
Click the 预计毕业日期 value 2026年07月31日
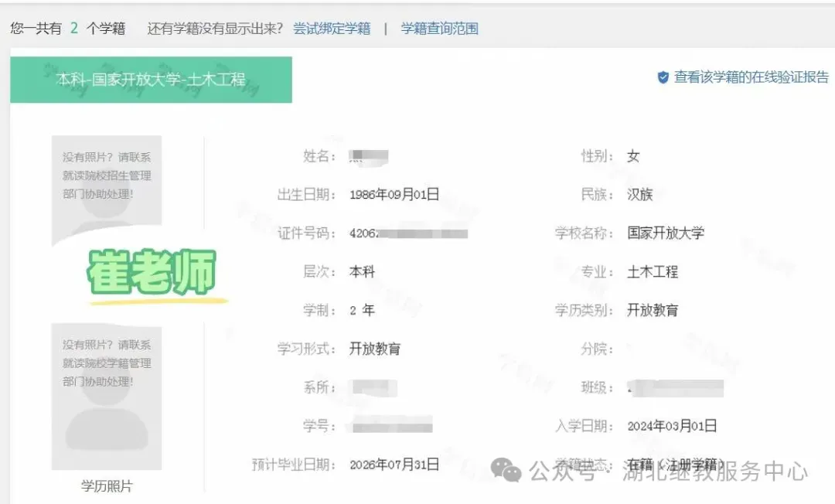(x=394, y=464)
